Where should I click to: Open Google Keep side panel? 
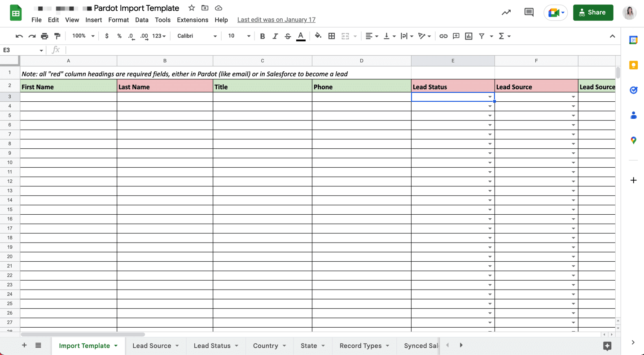[633, 65]
